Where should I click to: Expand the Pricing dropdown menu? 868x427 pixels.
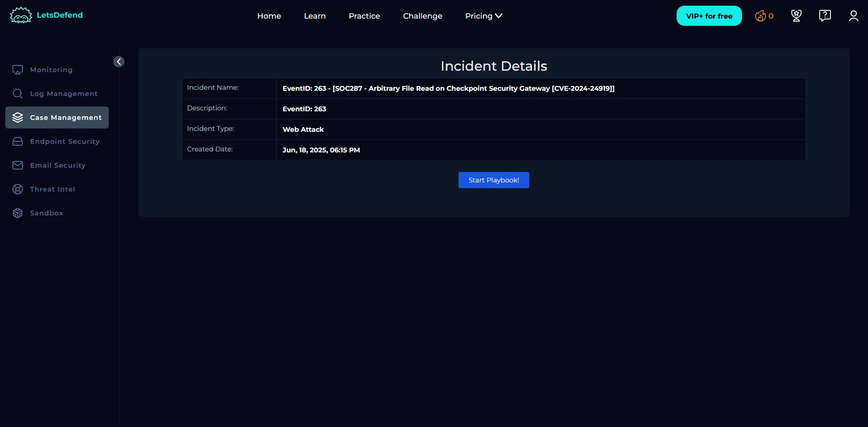pyautogui.click(x=483, y=16)
